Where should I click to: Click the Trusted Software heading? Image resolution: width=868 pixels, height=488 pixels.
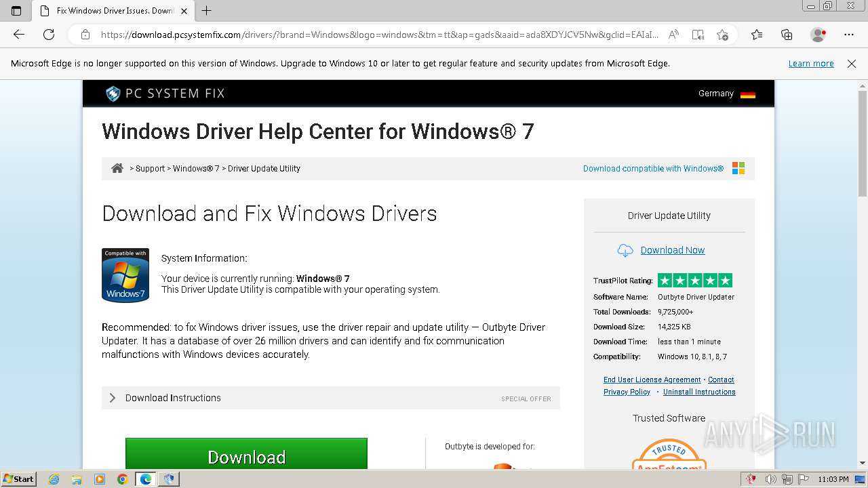(x=669, y=418)
